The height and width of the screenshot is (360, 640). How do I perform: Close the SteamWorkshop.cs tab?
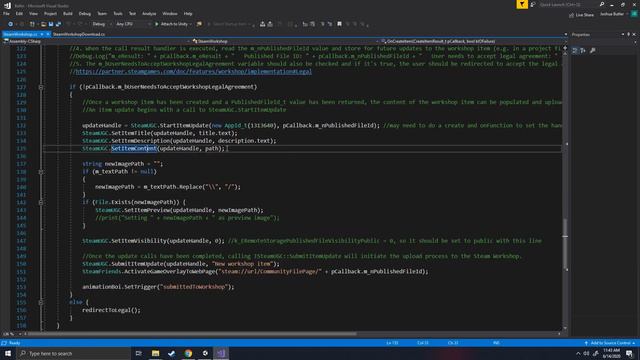48,34
